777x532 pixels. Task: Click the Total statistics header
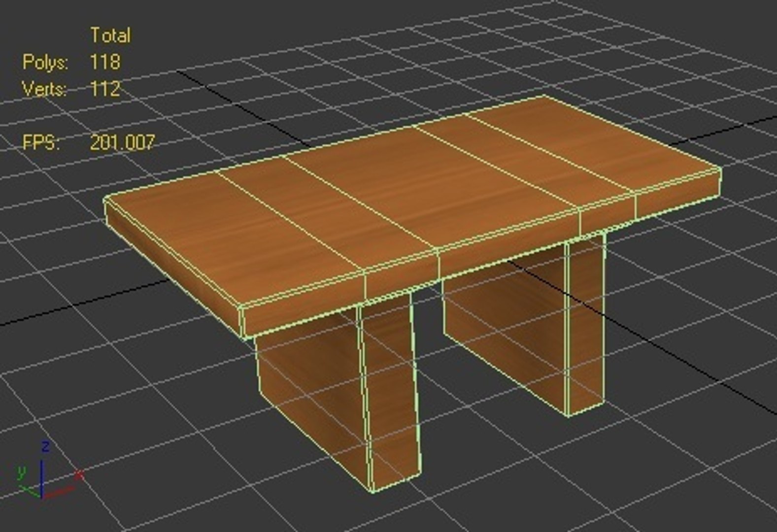tap(111, 35)
